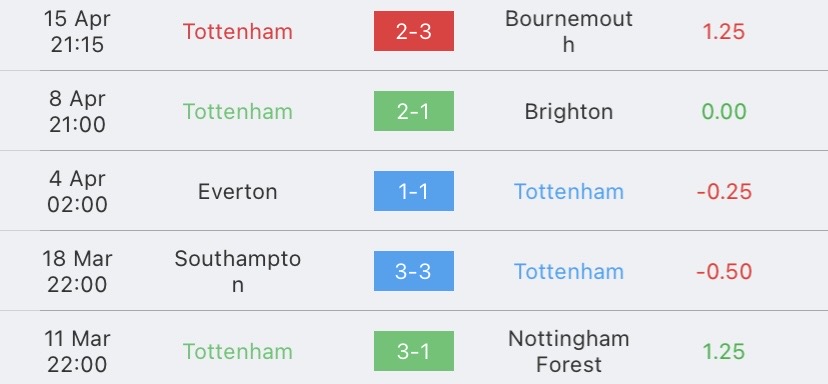The width and height of the screenshot is (828, 384).
Task: Select Southampton team name
Action: point(238,271)
